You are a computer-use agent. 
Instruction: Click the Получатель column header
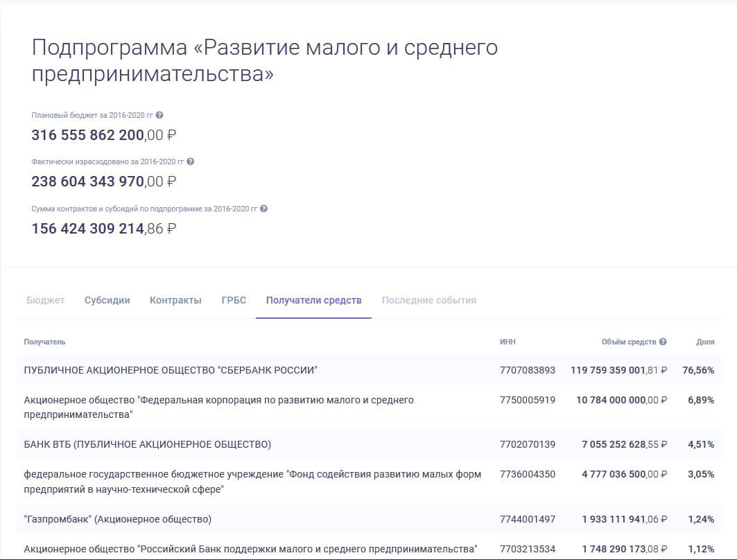44,342
